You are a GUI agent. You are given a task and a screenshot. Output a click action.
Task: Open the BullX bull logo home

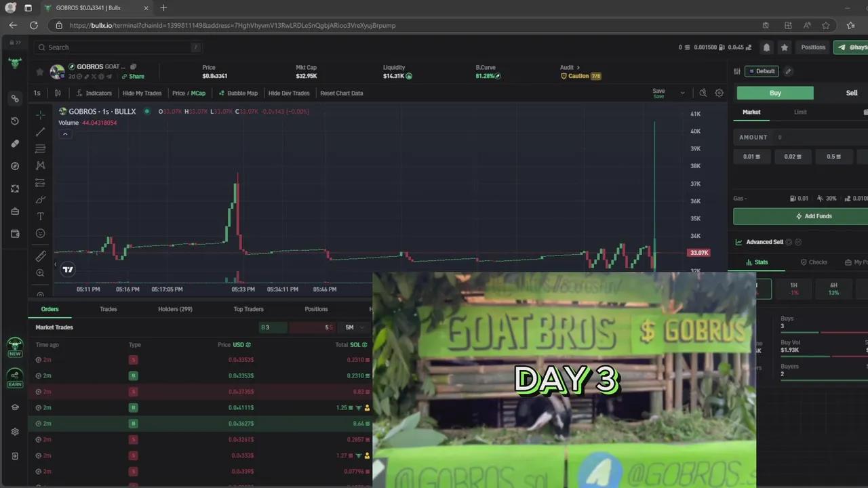[x=15, y=63]
